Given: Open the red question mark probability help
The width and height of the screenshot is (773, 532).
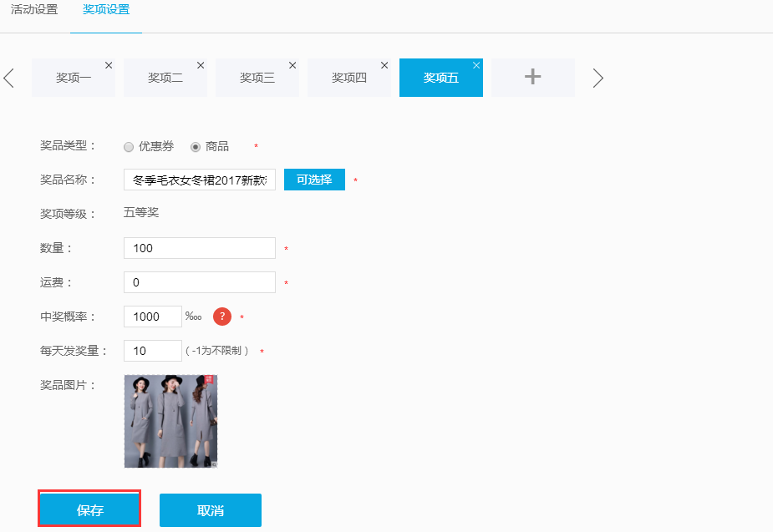Looking at the screenshot, I should [221, 317].
